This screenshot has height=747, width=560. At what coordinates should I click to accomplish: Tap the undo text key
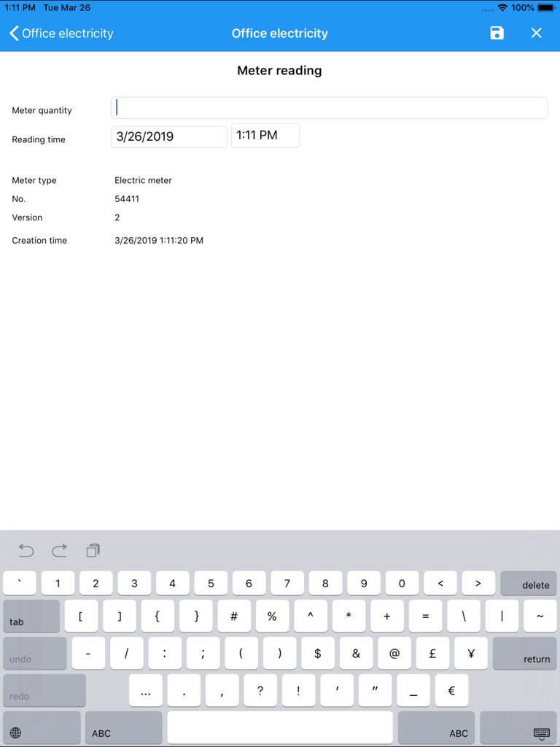pos(35,653)
